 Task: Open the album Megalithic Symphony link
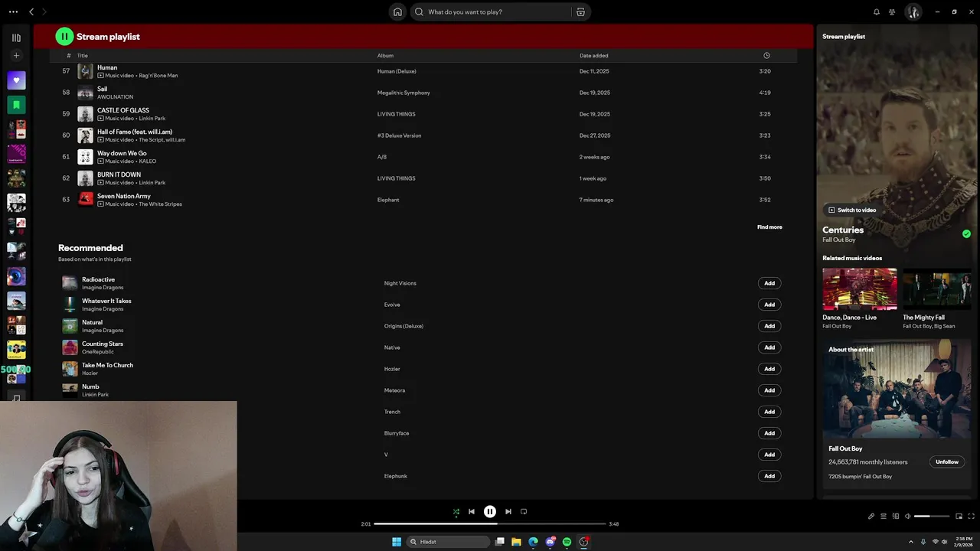tap(403, 93)
